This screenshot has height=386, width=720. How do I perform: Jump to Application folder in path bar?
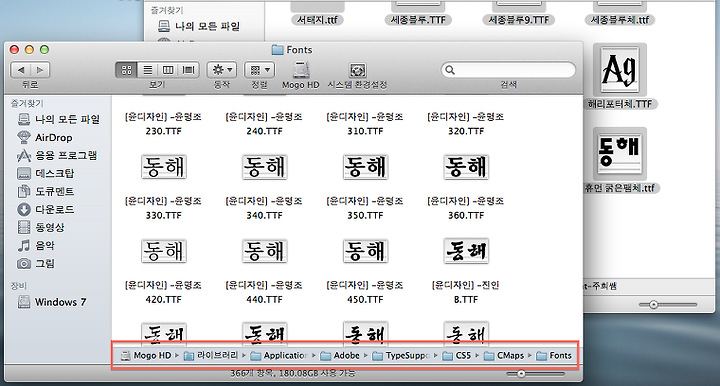[279, 355]
